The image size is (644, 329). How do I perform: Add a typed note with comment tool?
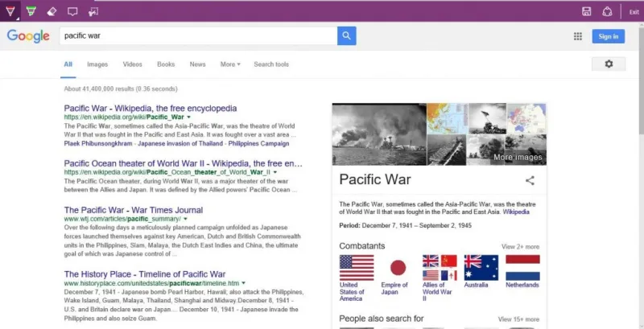click(x=72, y=11)
